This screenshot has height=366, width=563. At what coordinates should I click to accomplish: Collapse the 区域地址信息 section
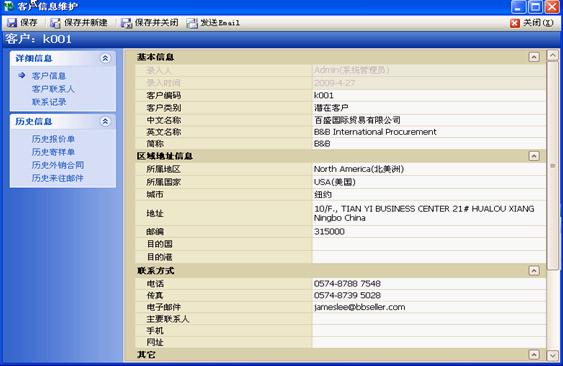click(x=534, y=156)
